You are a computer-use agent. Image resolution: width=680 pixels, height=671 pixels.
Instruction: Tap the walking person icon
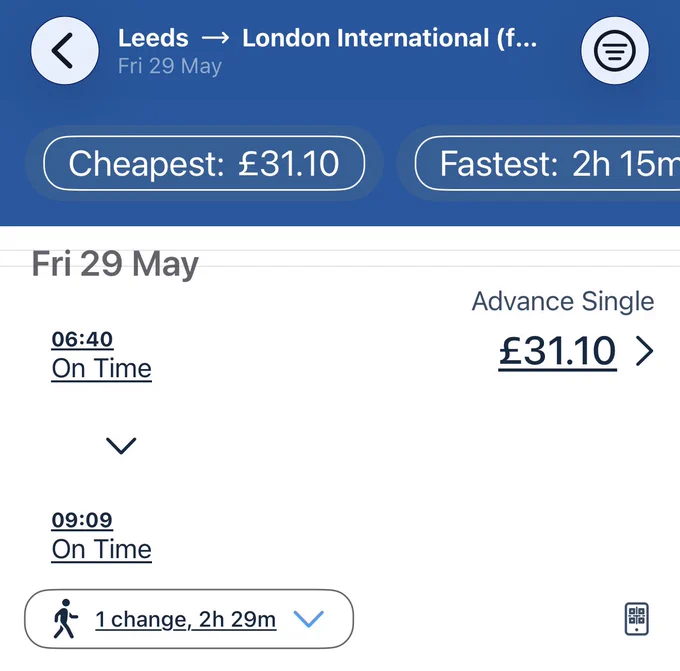pos(65,619)
